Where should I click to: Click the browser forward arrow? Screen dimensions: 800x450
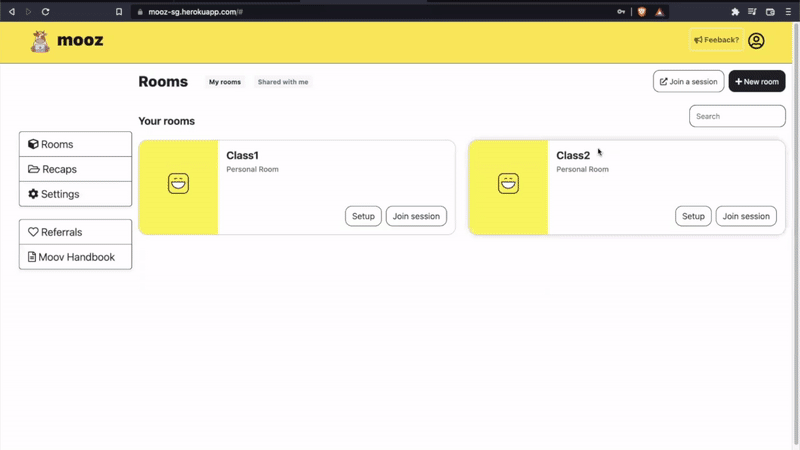point(29,12)
